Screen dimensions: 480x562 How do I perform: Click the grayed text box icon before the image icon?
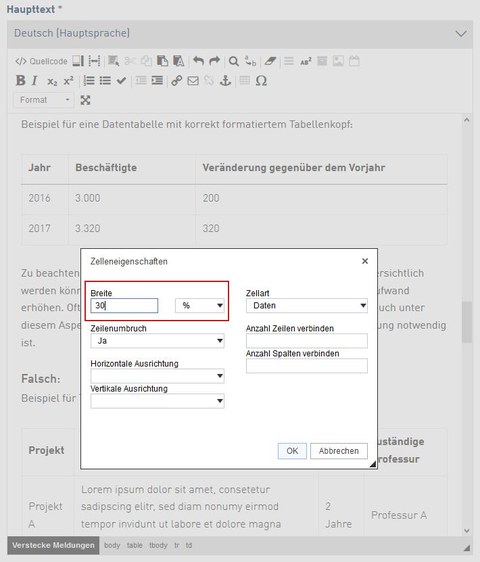[322, 61]
